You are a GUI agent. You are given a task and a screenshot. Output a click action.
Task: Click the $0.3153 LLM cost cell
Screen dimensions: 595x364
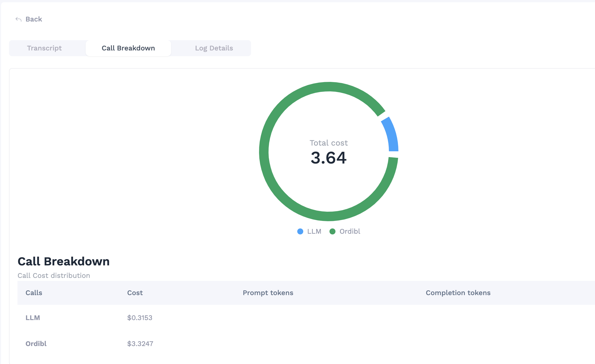(x=140, y=318)
